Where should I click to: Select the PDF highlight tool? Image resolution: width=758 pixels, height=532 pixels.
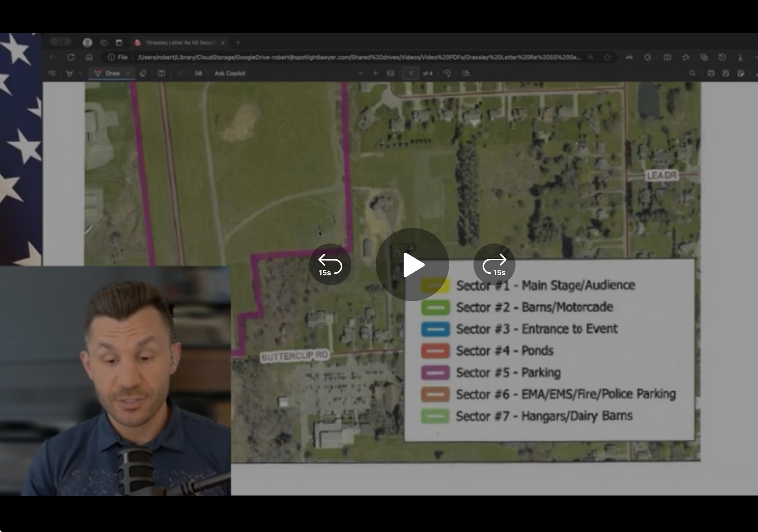point(70,73)
